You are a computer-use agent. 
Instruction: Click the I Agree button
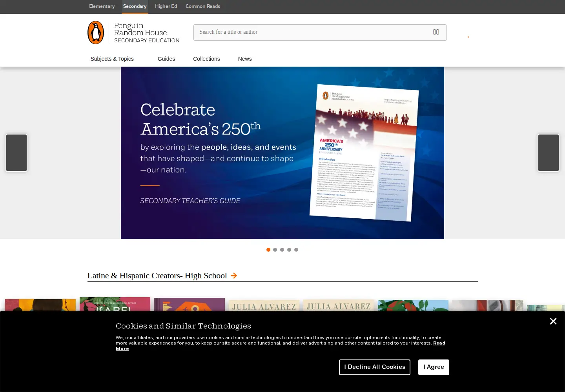[434, 367]
